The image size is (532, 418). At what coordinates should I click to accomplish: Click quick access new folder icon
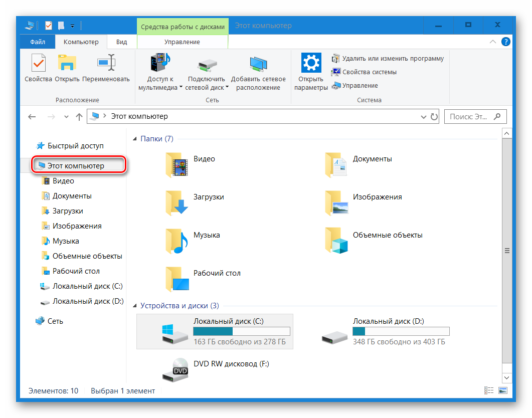61,26
